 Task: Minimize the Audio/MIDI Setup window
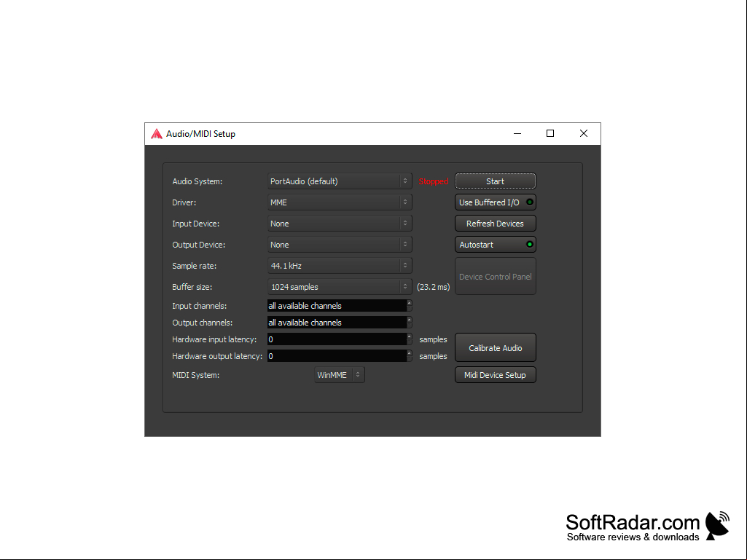coord(517,134)
